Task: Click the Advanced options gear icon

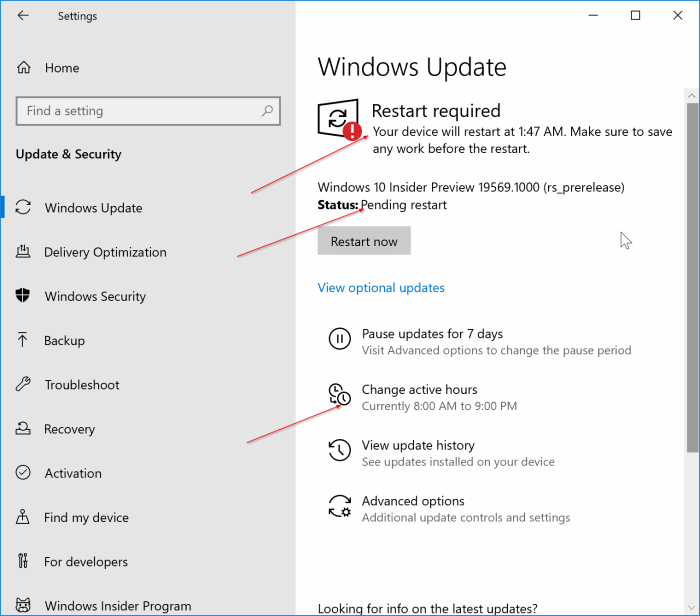Action: pos(340,506)
